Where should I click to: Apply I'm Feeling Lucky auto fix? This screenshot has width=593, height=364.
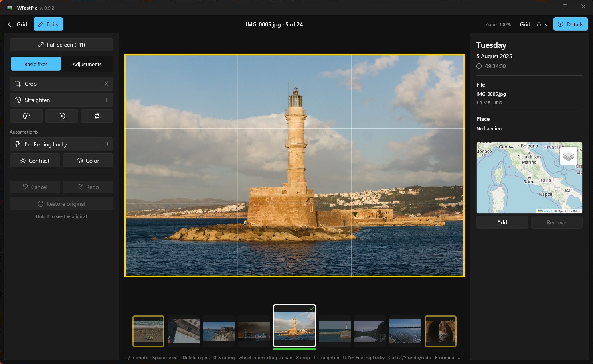pos(61,144)
